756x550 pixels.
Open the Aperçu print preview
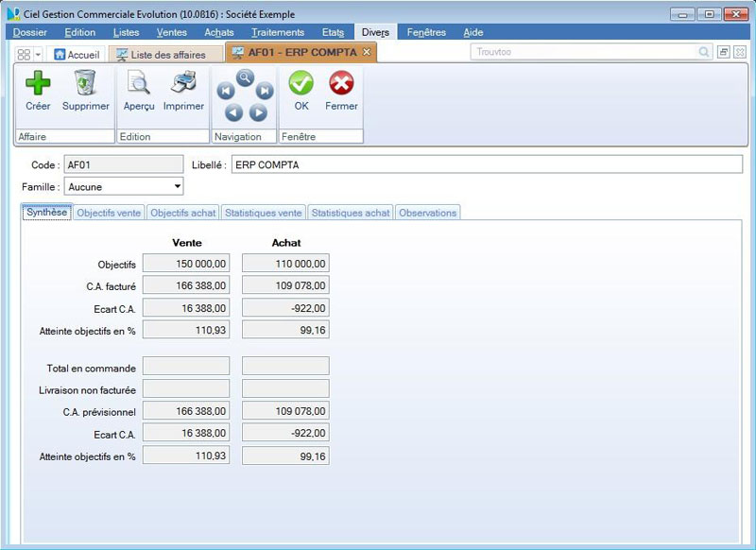pyautogui.click(x=138, y=85)
